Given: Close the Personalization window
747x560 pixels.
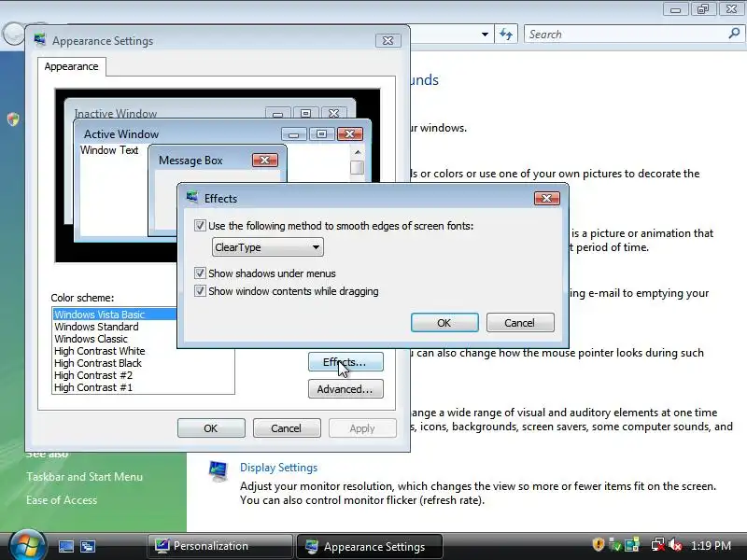Looking at the screenshot, I should [x=732, y=9].
